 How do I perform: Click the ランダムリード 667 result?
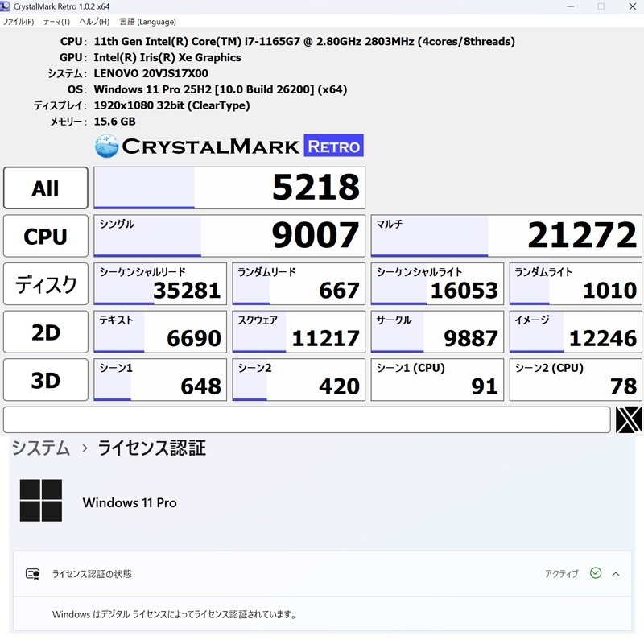(299, 284)
